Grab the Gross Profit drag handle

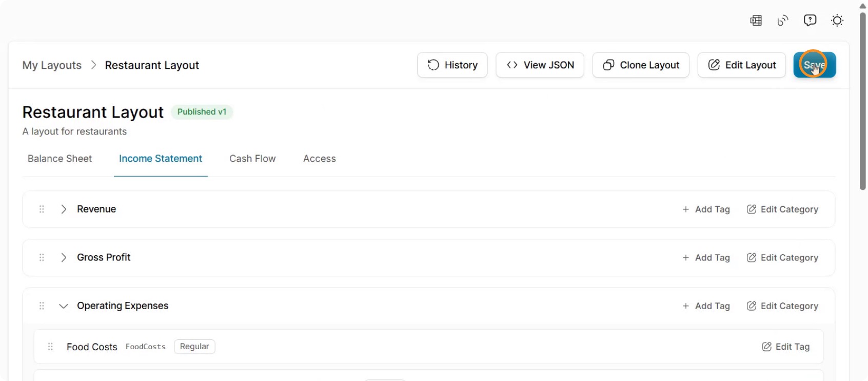coord(42,257)
